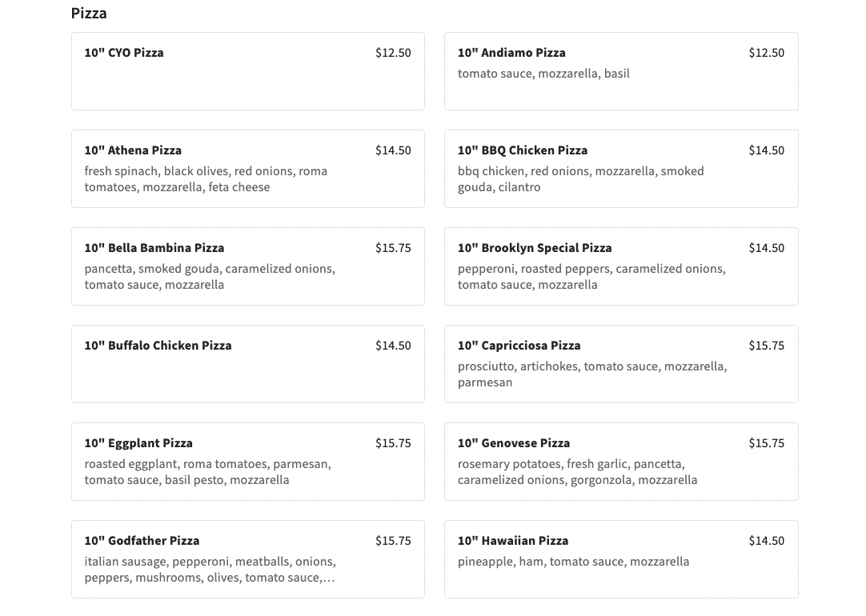The height and width of the screenshot is (616, 866).
Task: Click the $12.50 price on CYO Pizza
Action: [x=393, y=53]
